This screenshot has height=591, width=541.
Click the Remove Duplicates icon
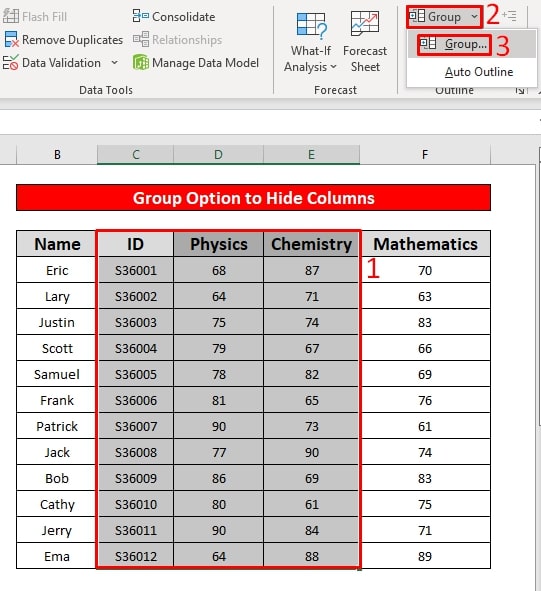(11, 40)
